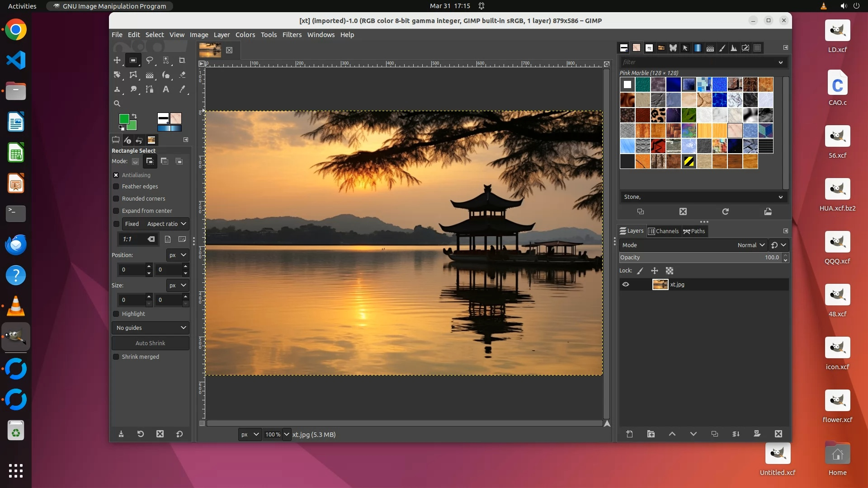Pick the Text tool
868x488 pixels.
click(166, 89)
